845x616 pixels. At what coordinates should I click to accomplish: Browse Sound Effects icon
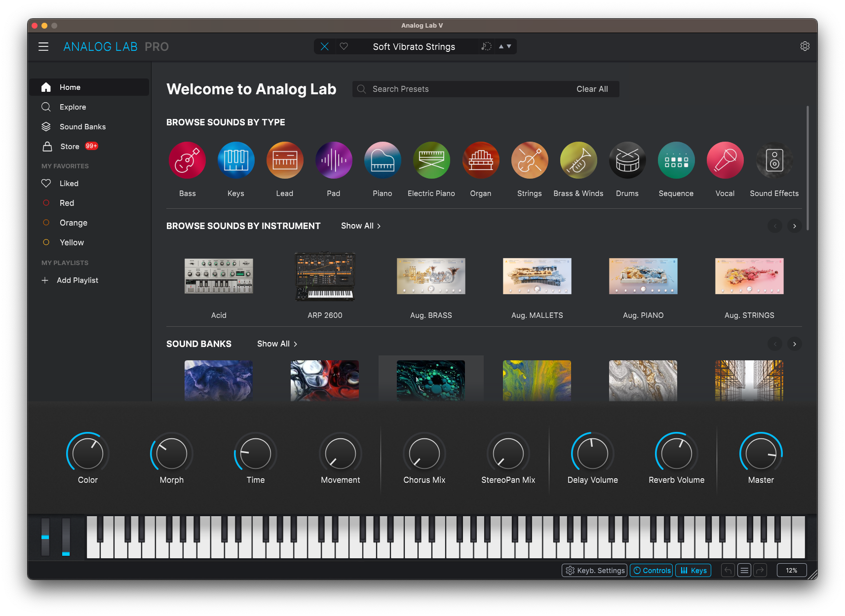click(774, 160)
